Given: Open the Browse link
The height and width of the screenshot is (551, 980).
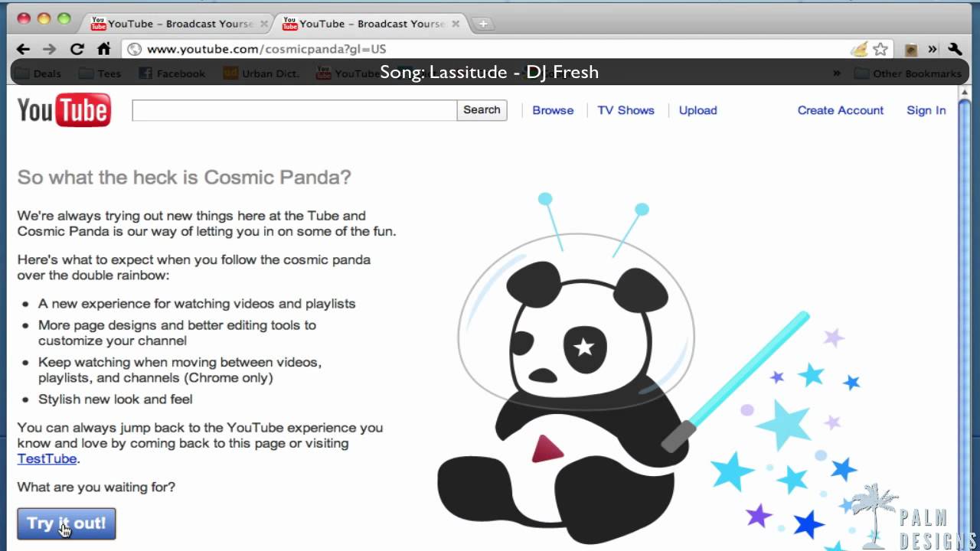Looking at the screenshot, I should click(x=553, y=110).
